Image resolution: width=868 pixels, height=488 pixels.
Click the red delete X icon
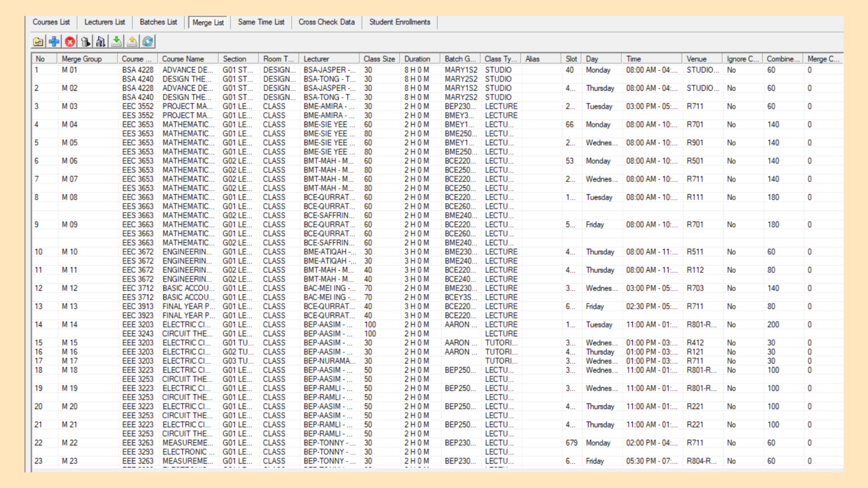coord(70,42)
